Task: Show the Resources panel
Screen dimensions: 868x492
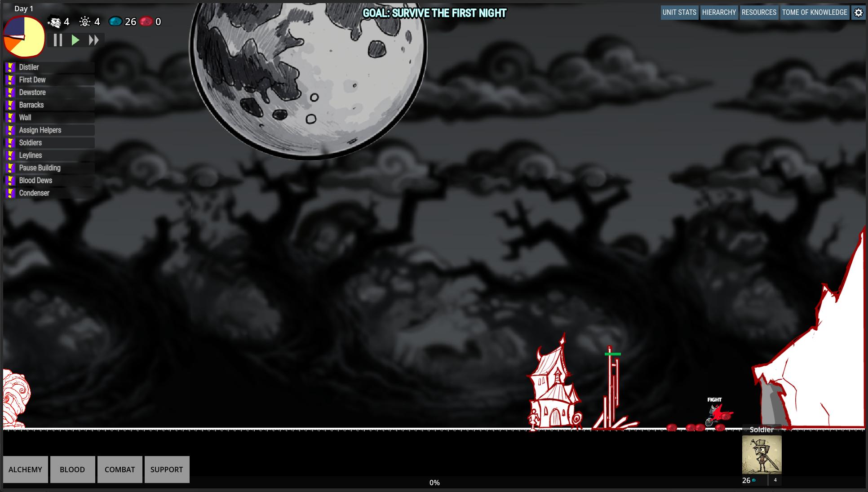Action: (x=759, y=13)
